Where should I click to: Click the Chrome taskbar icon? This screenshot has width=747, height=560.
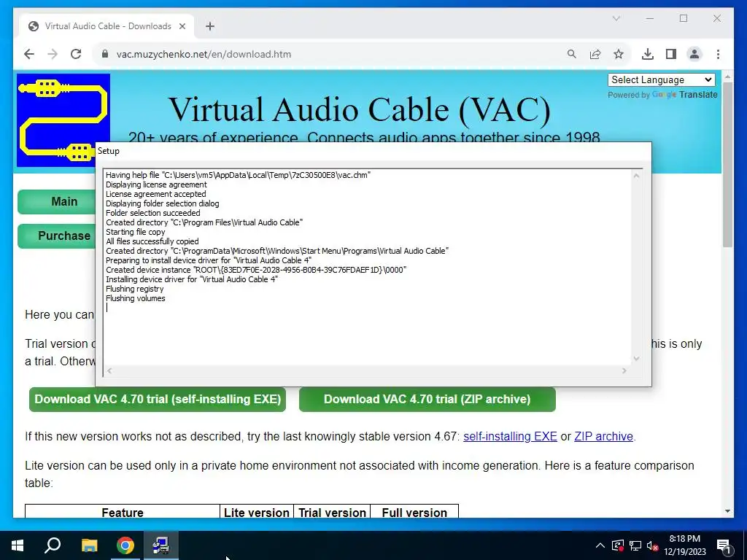pyautogui.click(x=125, y=545)
